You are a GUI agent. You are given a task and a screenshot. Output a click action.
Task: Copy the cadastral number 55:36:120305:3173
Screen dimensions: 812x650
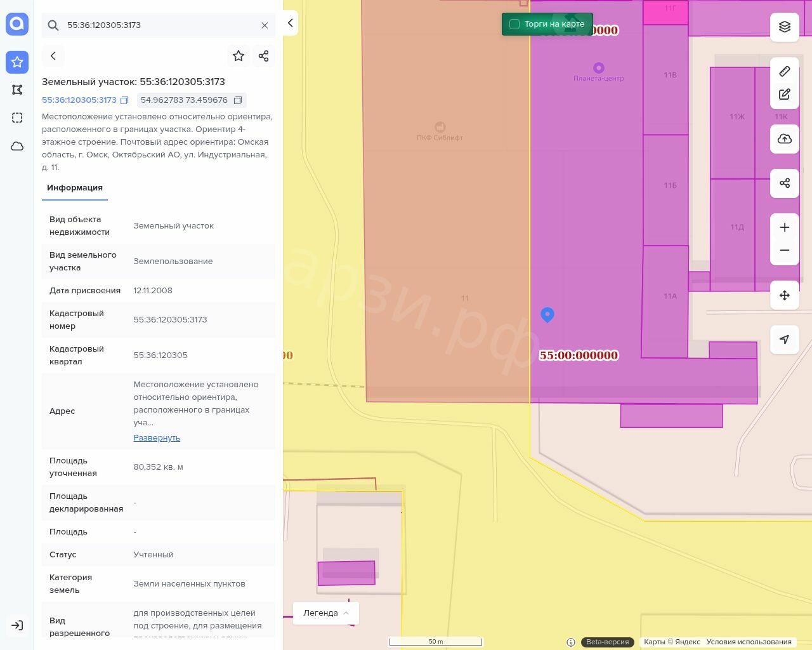point(124,100)
